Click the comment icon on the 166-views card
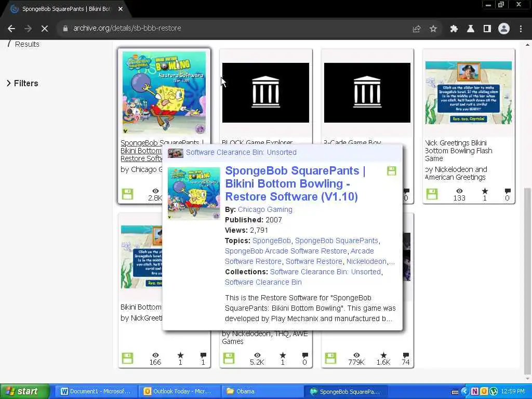532x399 pixels. tap(203, 355)
